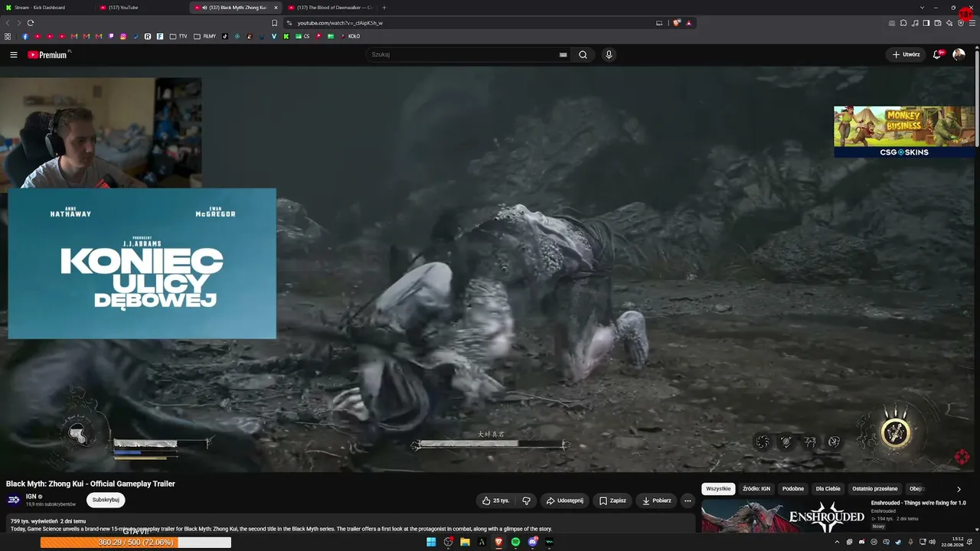980x551 pixels.
Task: Open File Explorer from the taskbar
Action: pos(465,542)
